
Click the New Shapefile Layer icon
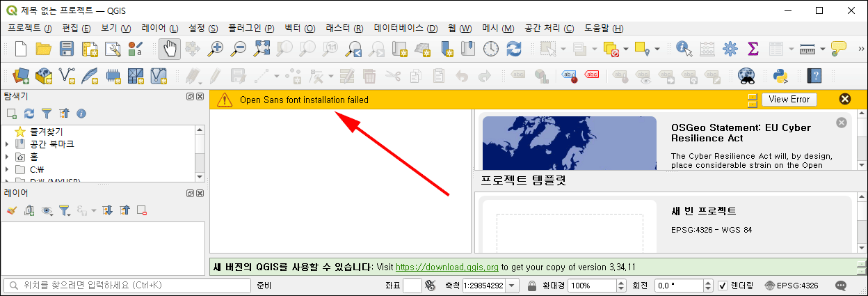(x=67, y=75)
